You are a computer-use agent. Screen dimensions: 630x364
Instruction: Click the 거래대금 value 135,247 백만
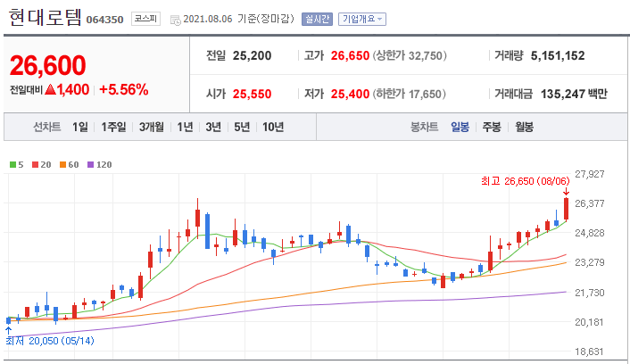pos(574,94)
